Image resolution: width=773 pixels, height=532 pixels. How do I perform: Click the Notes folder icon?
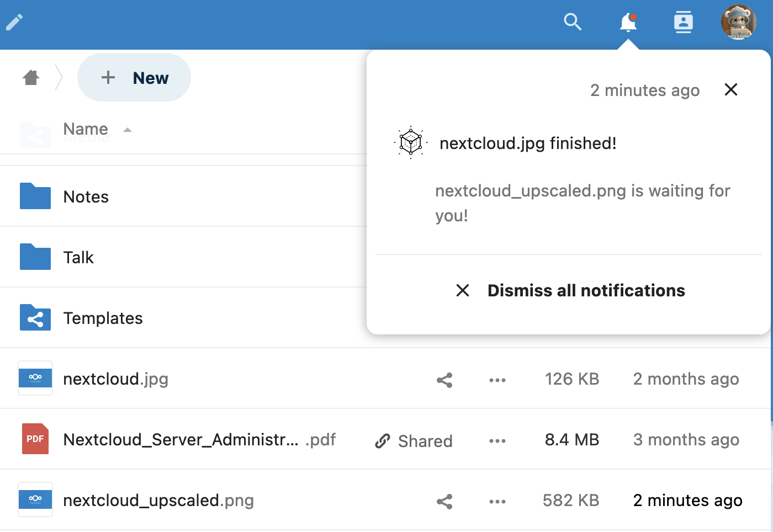(35, 196)
